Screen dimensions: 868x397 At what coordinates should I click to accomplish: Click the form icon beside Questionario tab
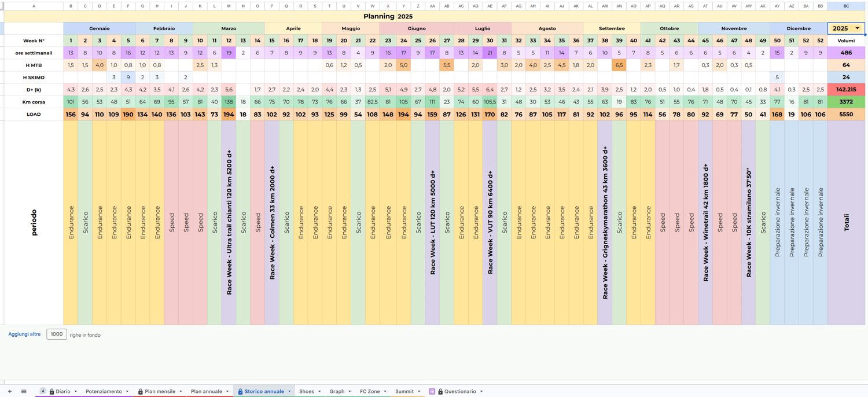click(x=432, y=392)
